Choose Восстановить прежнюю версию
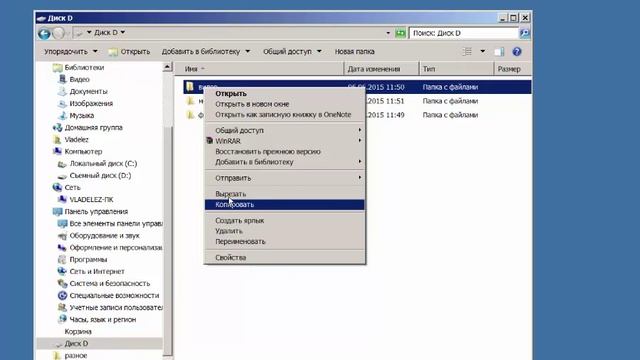 (x=284, y=151)
